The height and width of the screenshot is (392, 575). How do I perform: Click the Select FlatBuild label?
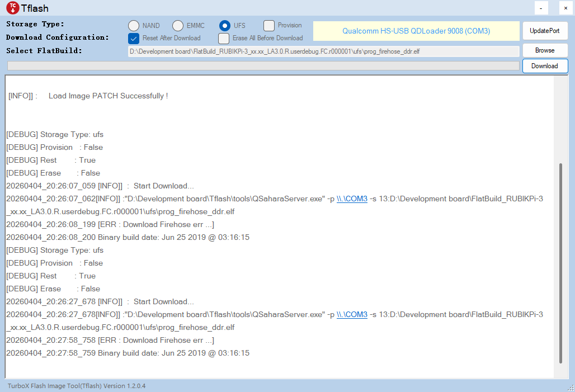click(x=44, y=50)
